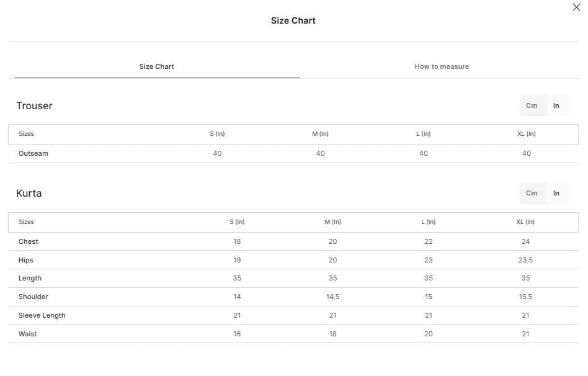This screenshot has width=588, height=376.
Task: Click the Kurta section heading
Action: [29, 193]
